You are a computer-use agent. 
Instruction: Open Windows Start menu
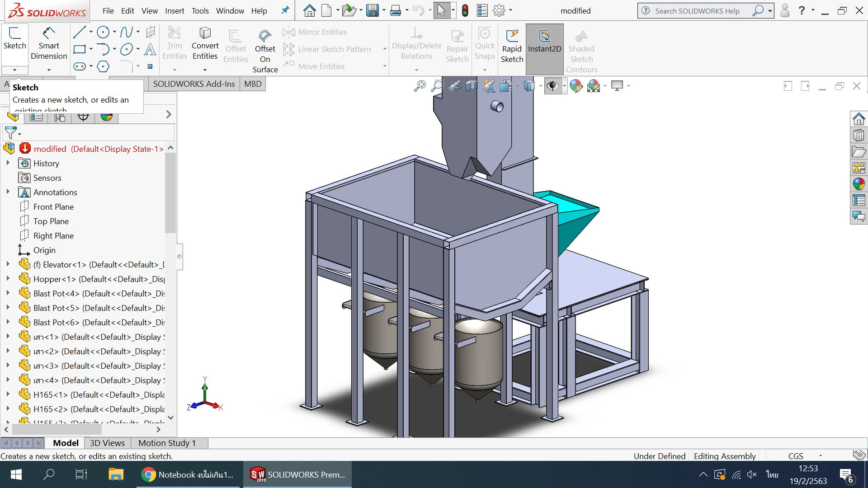16,474
